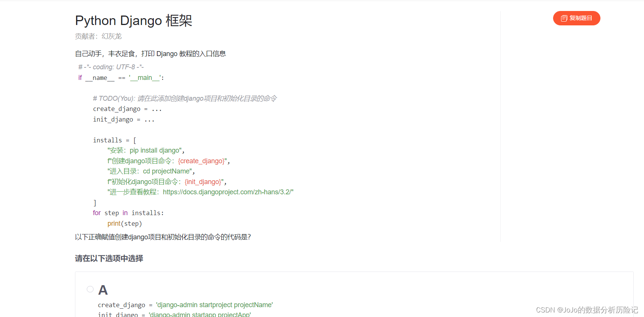Click the contributor name 幻灰龙
644x317 pixels.
(111, 36)
